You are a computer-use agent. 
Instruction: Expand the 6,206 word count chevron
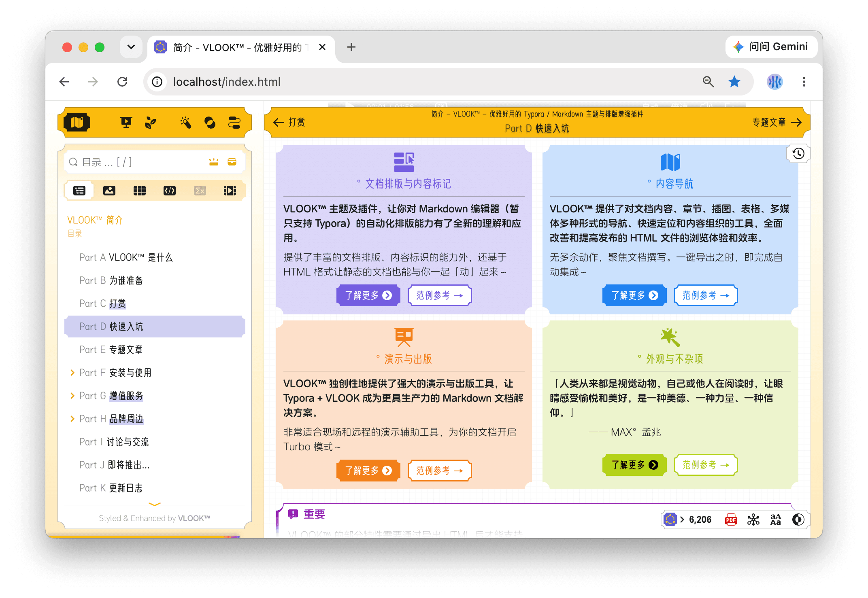[682, 520]
